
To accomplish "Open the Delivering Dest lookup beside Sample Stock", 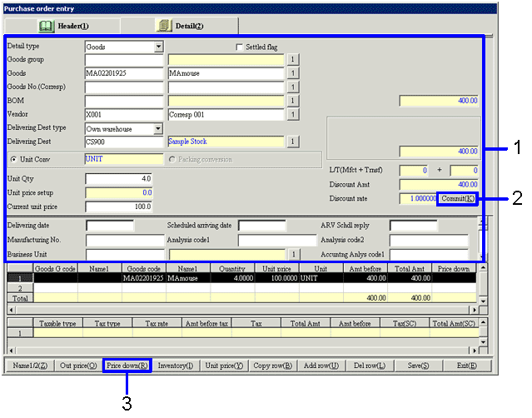I will pos(293,142).
